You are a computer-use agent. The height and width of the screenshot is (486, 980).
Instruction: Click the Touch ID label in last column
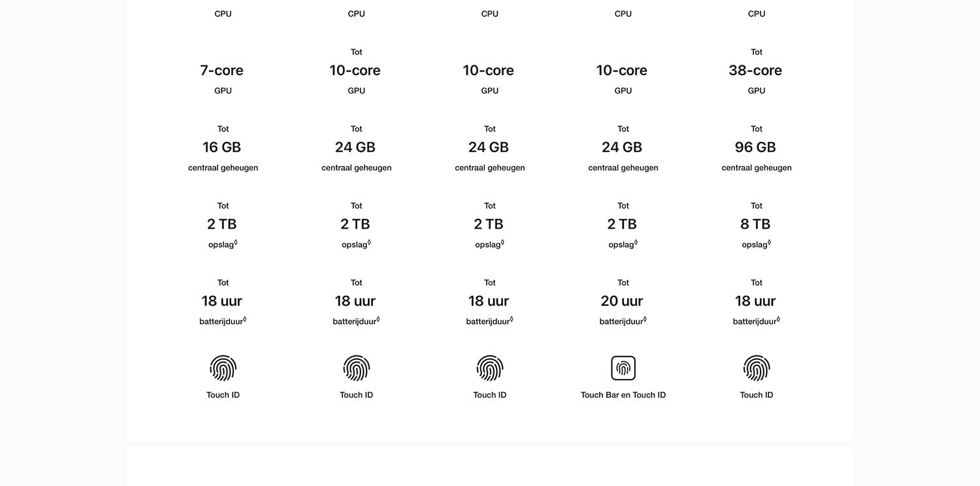[x=757, y=395]
